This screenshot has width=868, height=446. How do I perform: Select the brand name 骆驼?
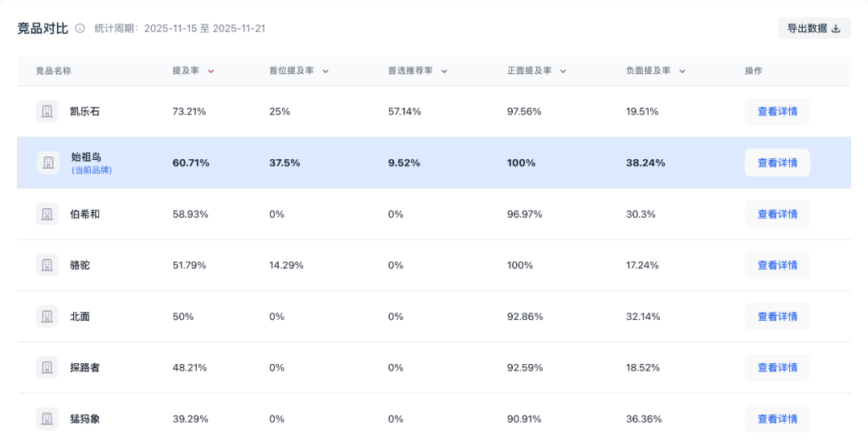(x=80, y=265)
